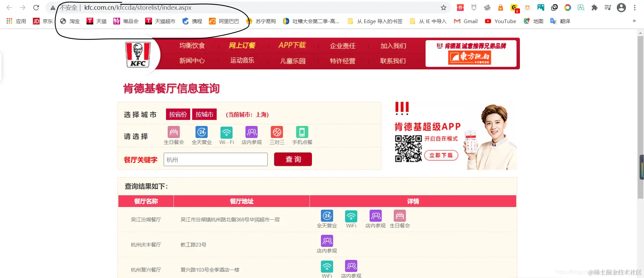Open the 天猫超市 bookmark
The image size is (644, 278).
(x=160, y=21)
